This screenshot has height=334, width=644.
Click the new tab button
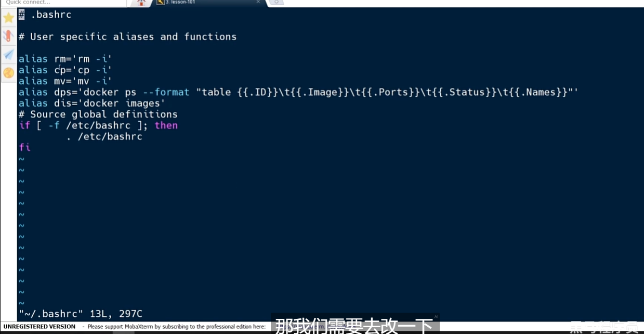tap(276, 3)
